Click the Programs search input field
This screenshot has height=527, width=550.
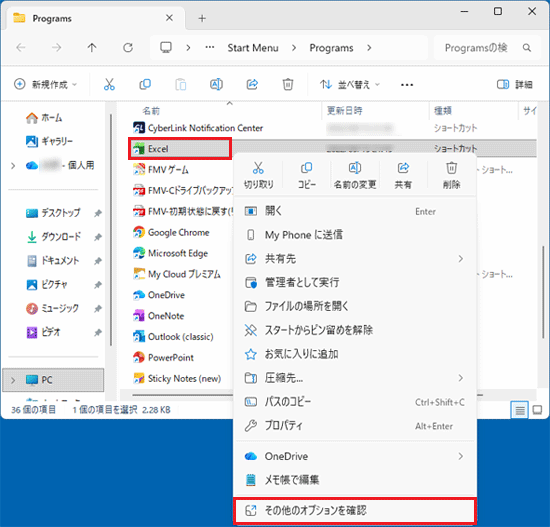[x=487, y=48]
